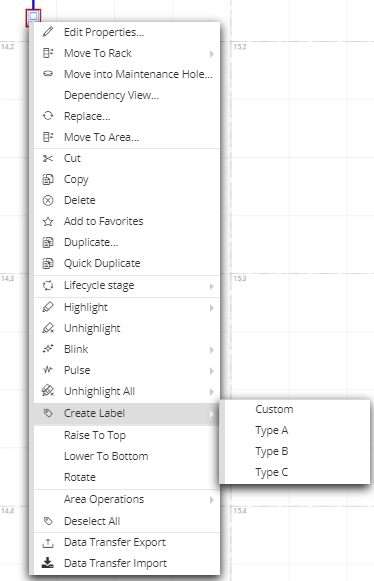Open the Area Operations submenu arrow

(x=212, y=500)
